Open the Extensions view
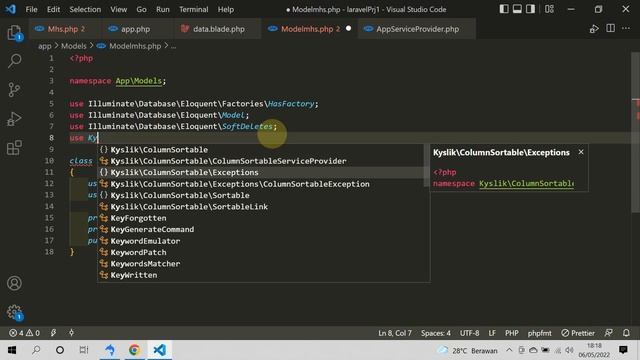The image size is (640, 360). [14, 147]
